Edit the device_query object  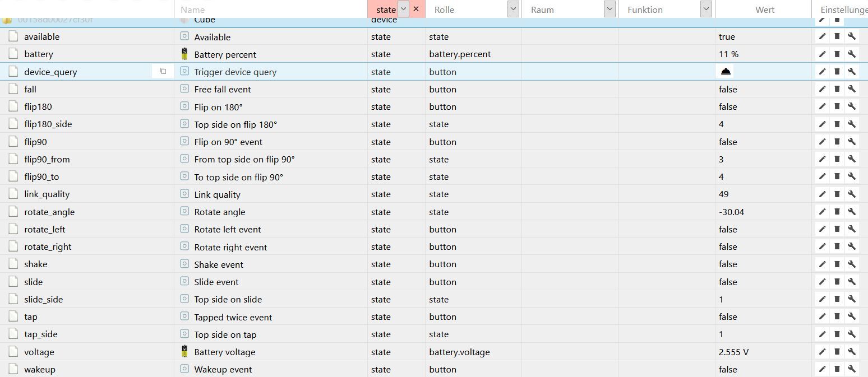click(822, 71)
